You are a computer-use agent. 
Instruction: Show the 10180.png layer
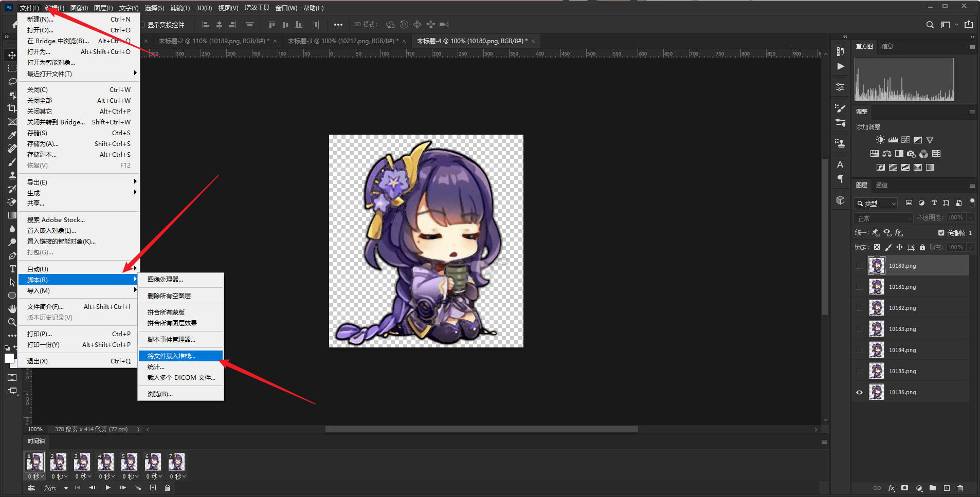point(859,266)
